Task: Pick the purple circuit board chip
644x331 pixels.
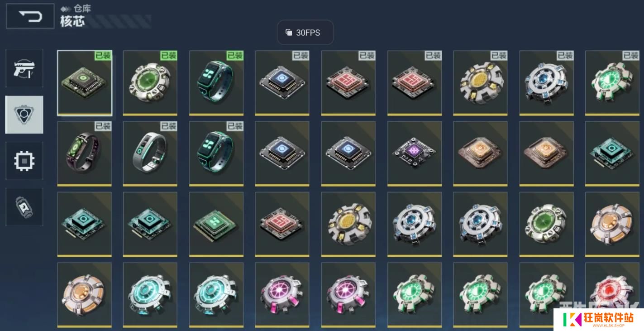Action: coord(415,154)
